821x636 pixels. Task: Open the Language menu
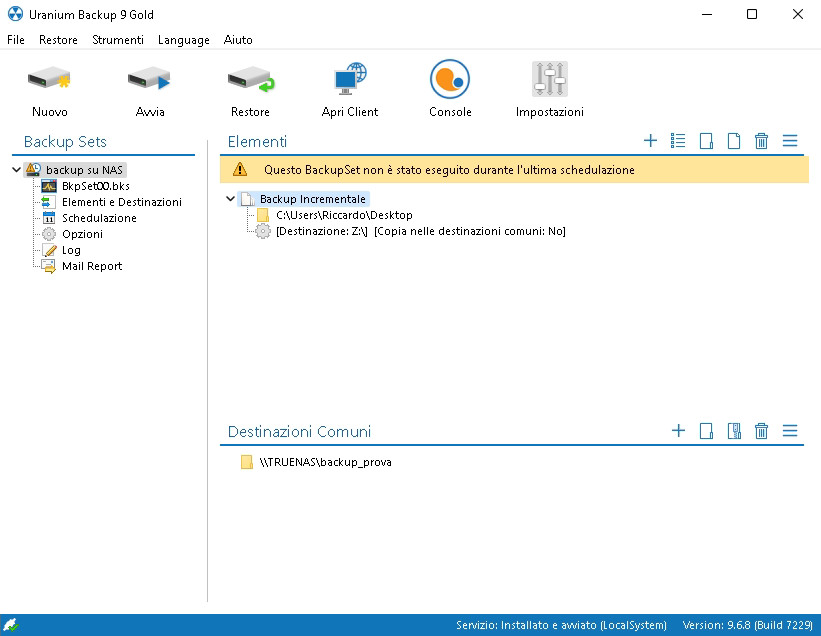[x=183, y=40]
